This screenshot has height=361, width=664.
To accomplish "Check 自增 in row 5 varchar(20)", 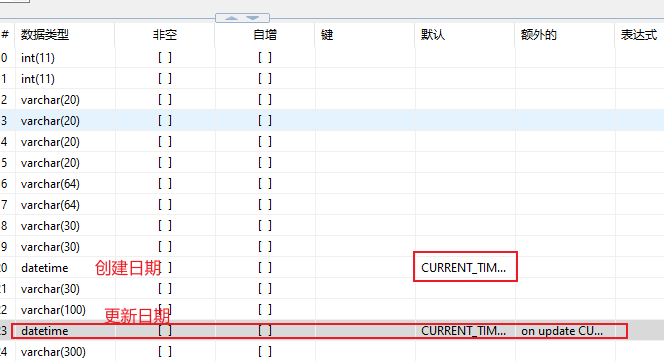I will click(x=265, y=163).
